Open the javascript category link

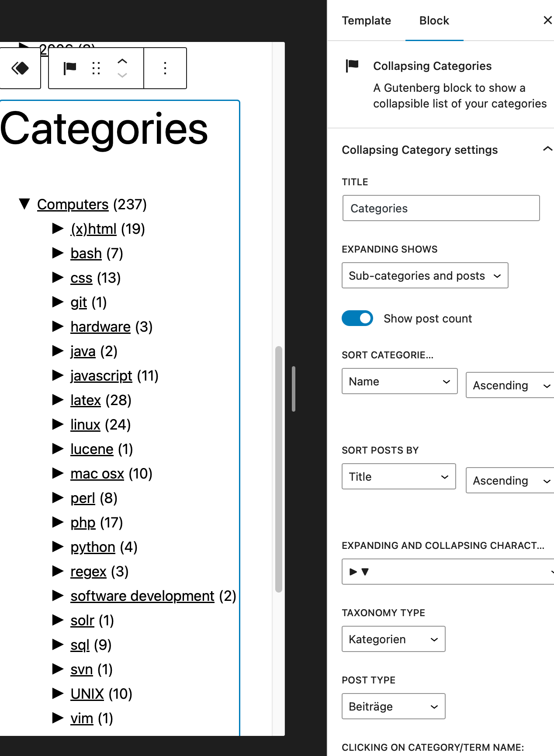[101, 376]
